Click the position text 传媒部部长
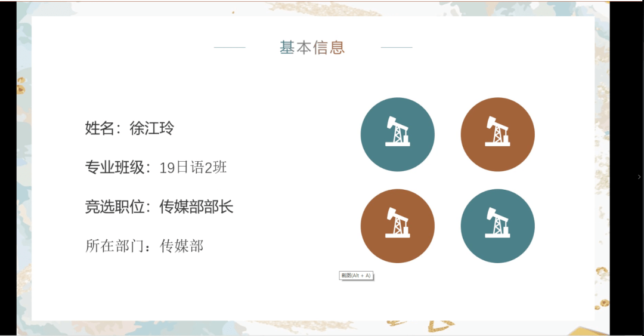 pos(196,206)
